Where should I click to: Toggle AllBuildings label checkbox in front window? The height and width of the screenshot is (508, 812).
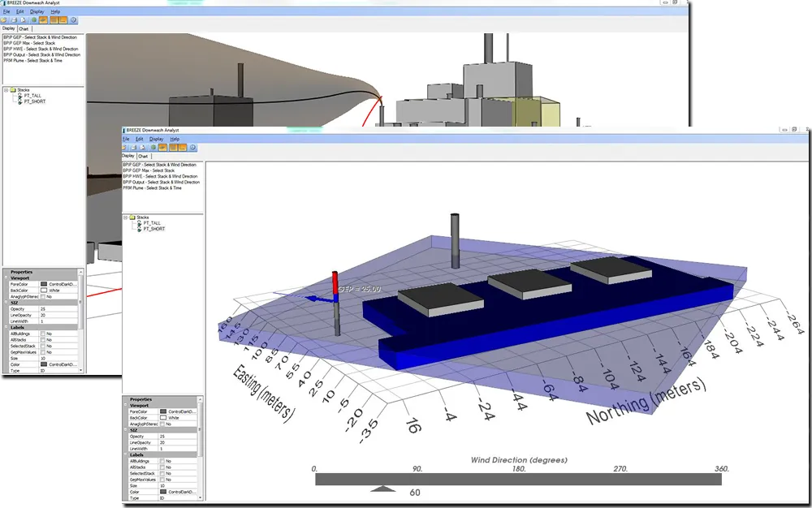click(163, 461)
